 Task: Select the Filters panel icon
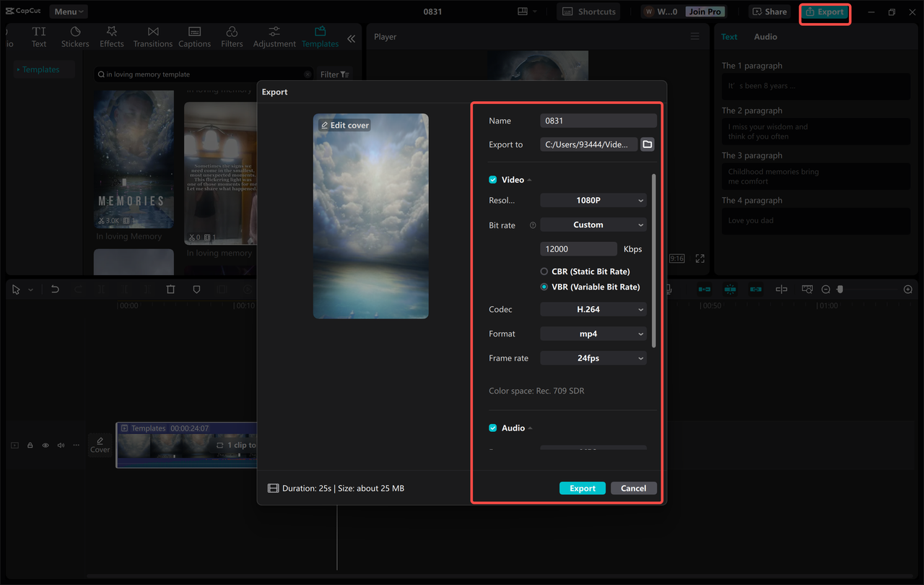click(231, 36)
